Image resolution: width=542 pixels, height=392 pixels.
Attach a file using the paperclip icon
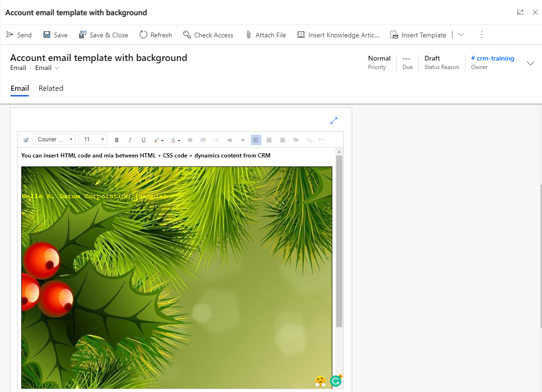click(248, 34)
